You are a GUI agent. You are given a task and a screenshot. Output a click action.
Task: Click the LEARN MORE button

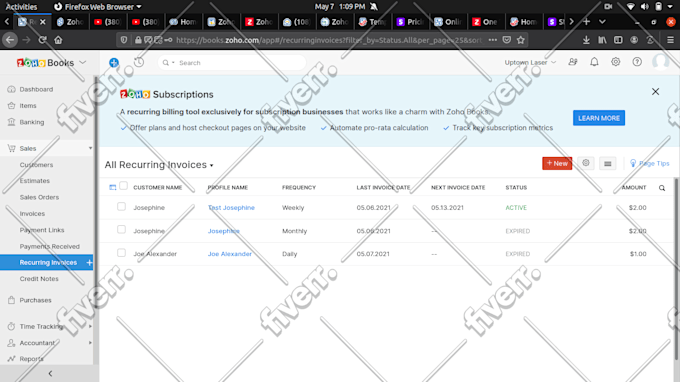click(599, 118)
